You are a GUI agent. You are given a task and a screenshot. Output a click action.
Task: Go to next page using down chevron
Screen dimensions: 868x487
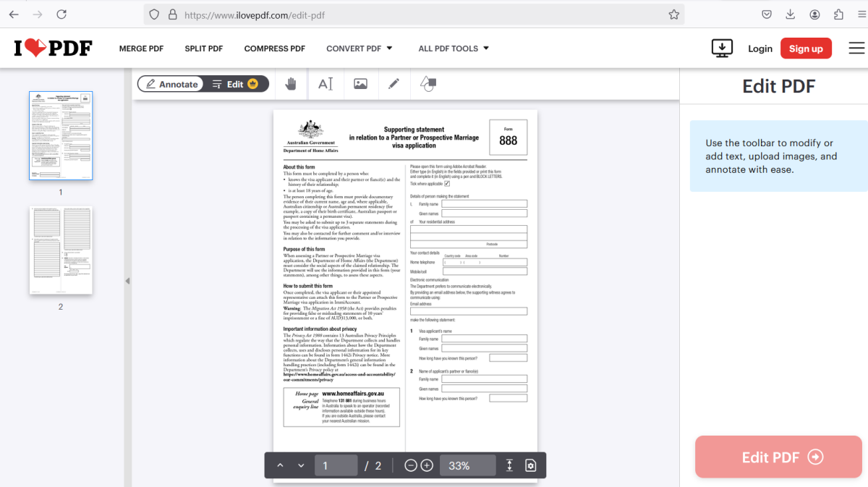click(x=301, y=465)
